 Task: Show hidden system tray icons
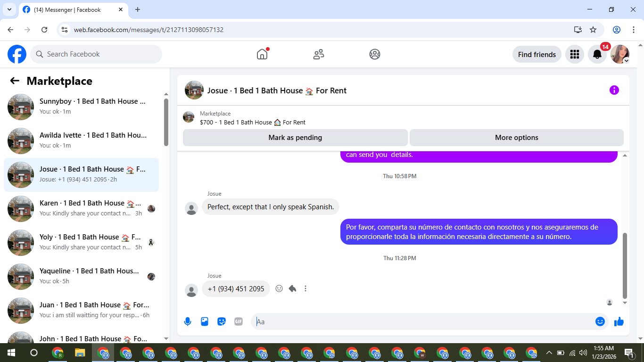pyautogui.click(x=549, y=353)
